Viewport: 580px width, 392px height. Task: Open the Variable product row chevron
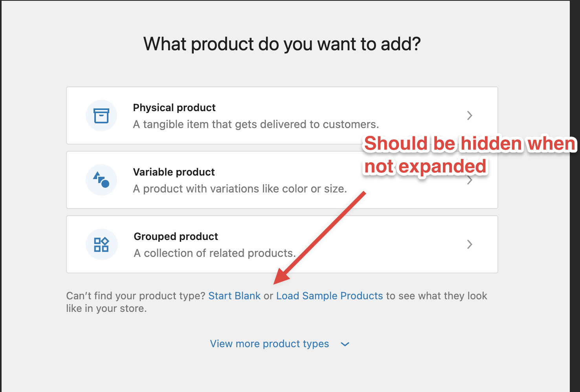[x=470, y=180]
